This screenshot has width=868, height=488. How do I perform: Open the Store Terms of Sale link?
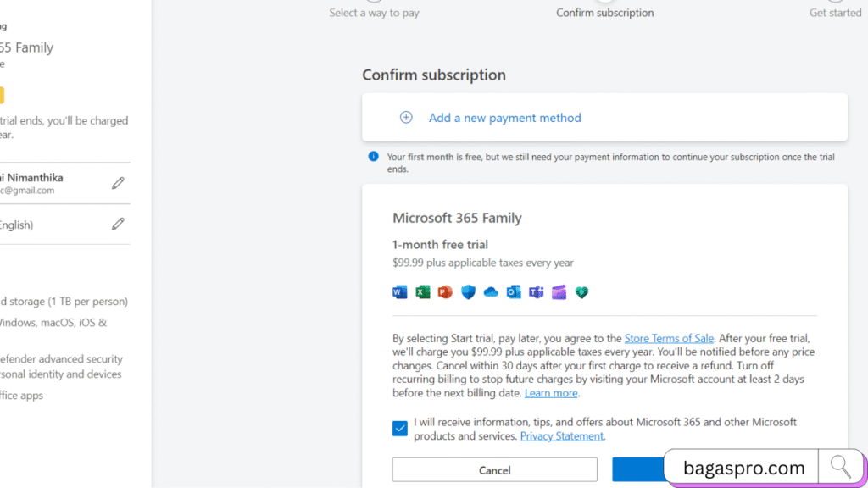click(x=669, y=337)
